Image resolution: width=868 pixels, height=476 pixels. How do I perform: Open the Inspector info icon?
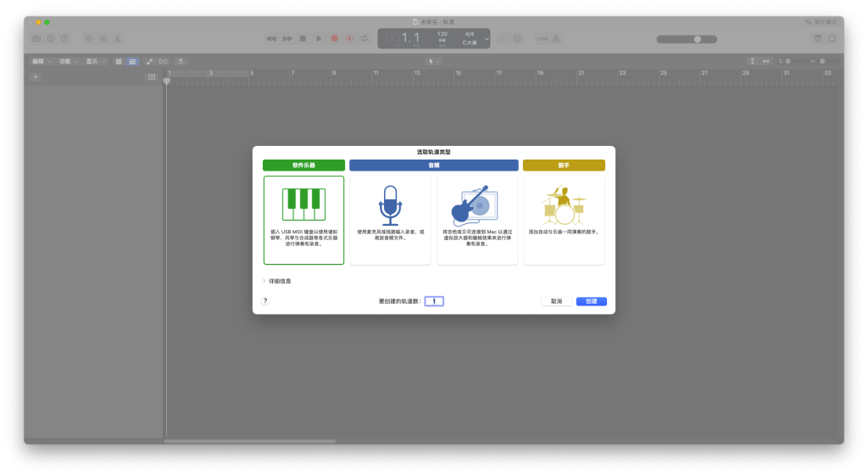tap(51, 39)
